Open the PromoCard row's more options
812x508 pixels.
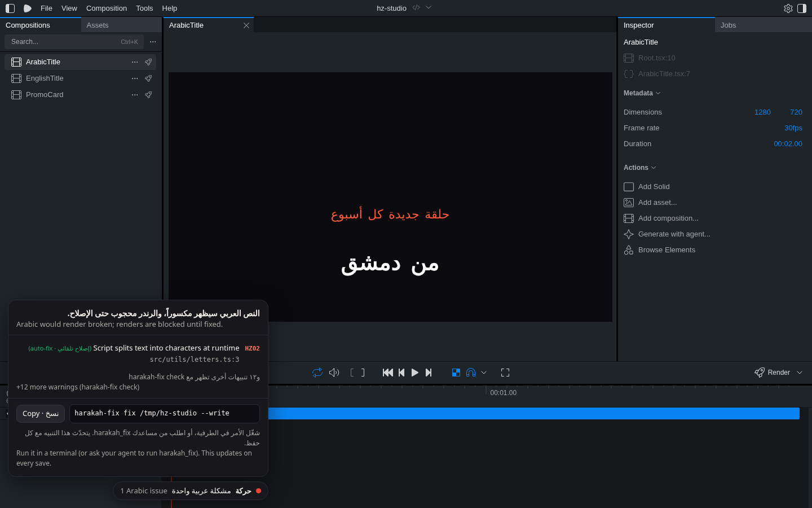pyautogui.click(x=135, y=95)
